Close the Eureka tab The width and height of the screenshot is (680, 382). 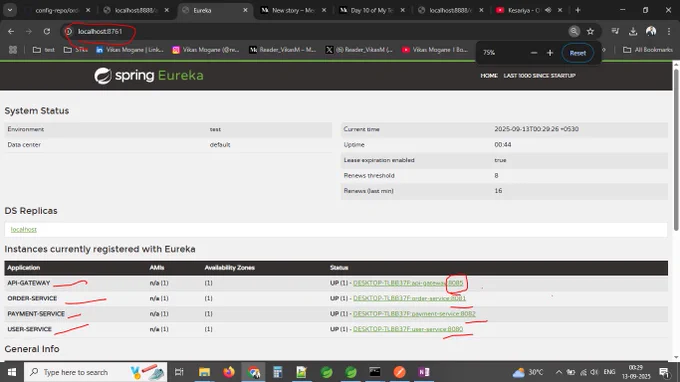(x=245, y=10)
